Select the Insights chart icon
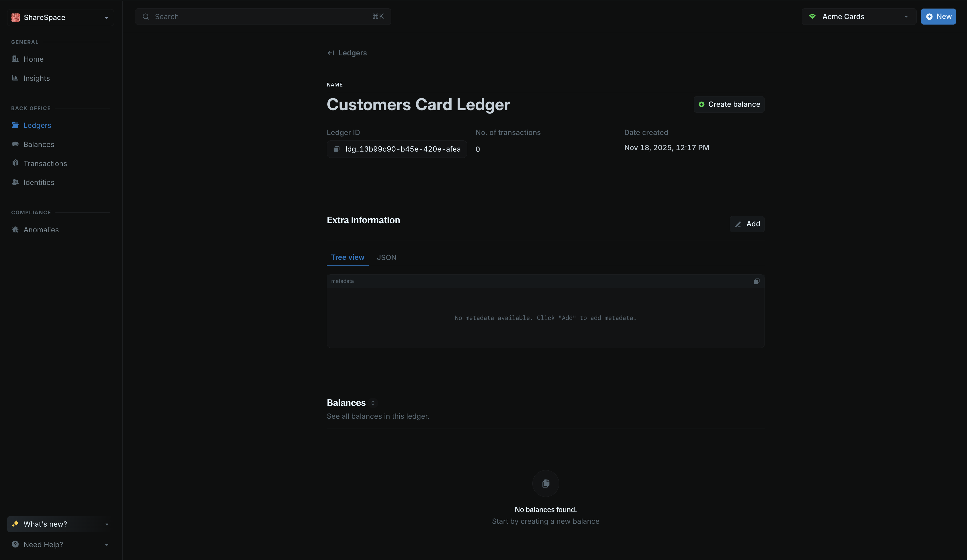 [x=15, y=78]
